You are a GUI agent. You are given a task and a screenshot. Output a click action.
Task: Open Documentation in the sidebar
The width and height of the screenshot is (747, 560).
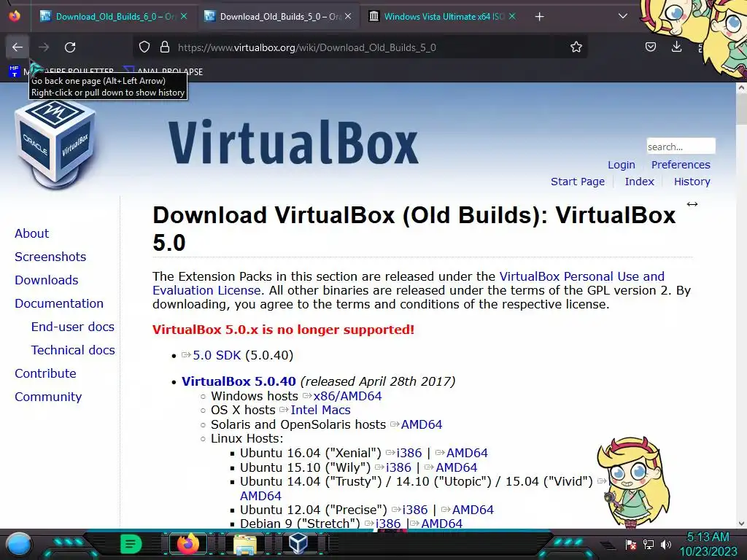tap(58, 303)
